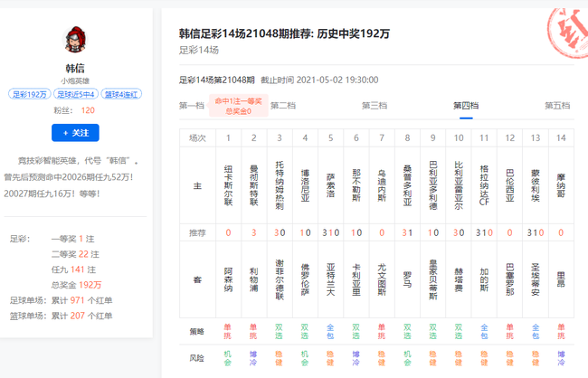This screenshot has height=378, width=588.
Task: Click away team 罗马
Action: (x=407, y=279)
